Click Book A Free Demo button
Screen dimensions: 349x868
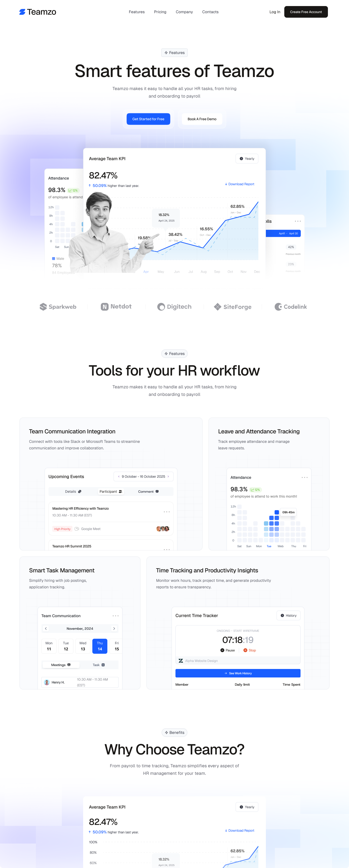(x=202, y=119)
